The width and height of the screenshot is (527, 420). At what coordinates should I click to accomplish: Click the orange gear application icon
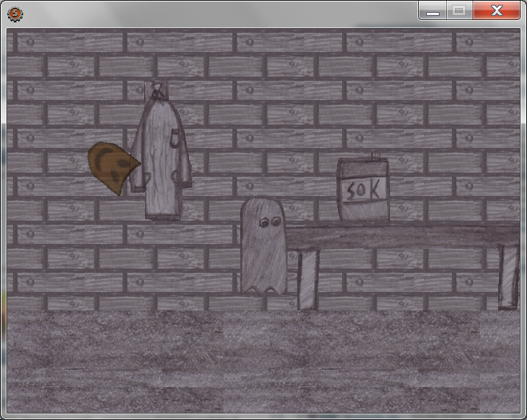pyautogui.click(x=14, y=13)
